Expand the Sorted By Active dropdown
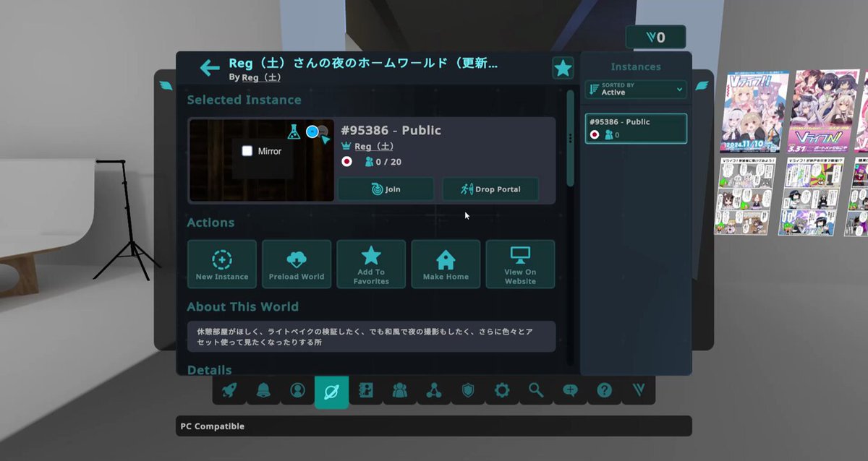The height and width of the screenshot is (461, 868). [x=636, y=89]
